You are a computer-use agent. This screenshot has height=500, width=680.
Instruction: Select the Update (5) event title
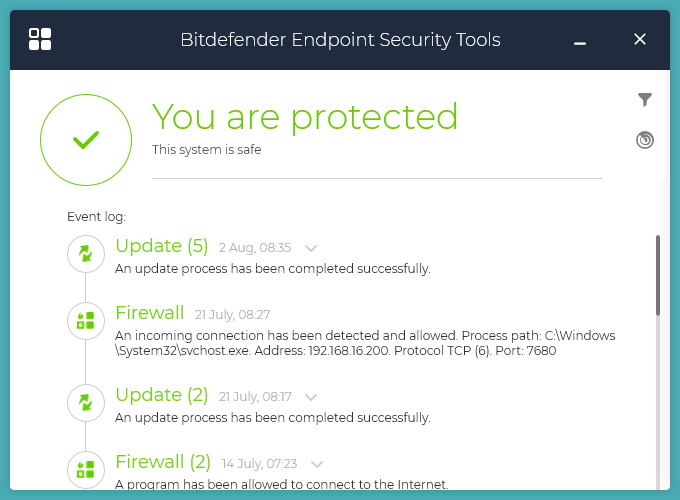click(x=163, y=246)
